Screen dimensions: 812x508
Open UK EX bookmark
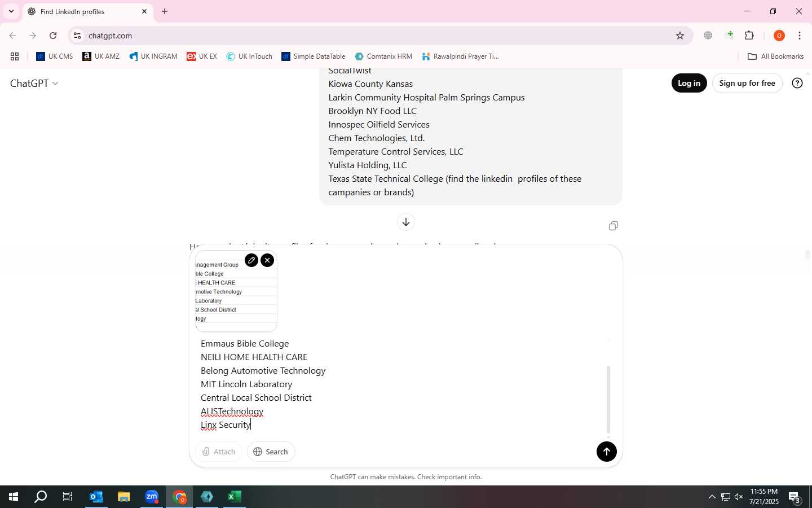[x=202, y=56]
